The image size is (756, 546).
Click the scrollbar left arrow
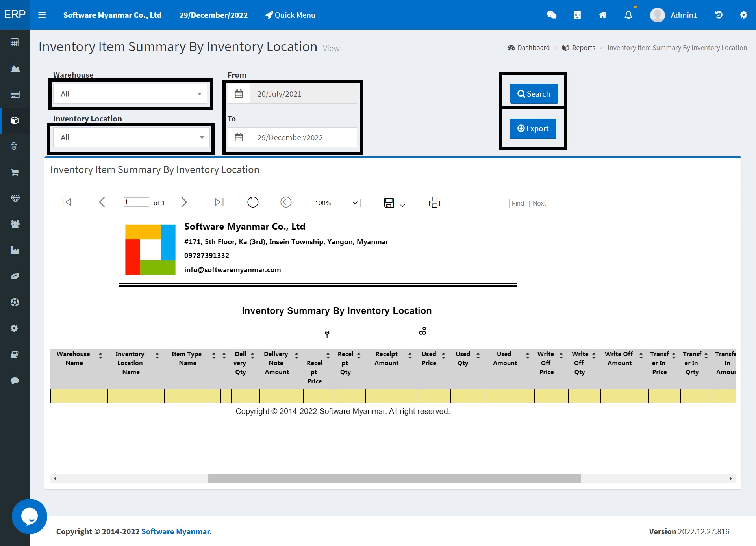pyautogui.click(x=55, y=478)
